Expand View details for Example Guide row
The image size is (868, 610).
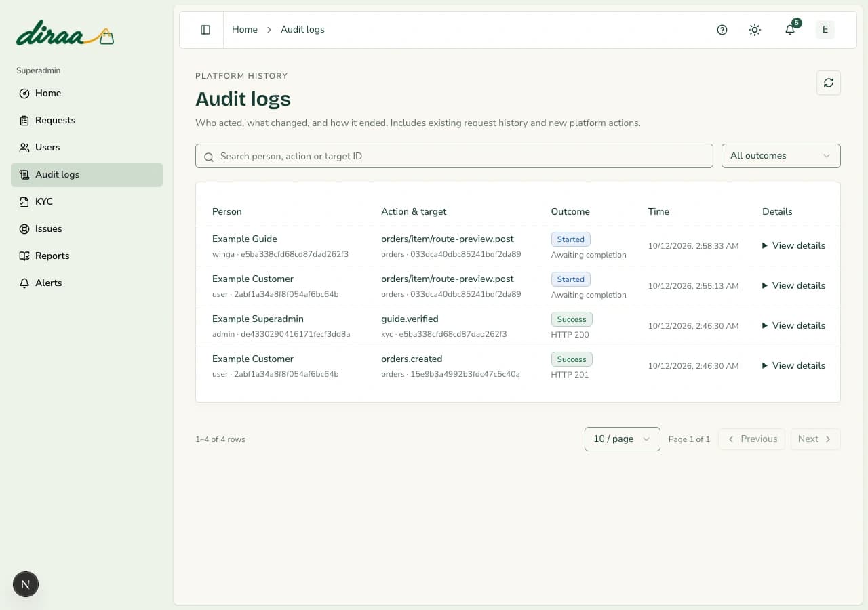click(793, 246)
